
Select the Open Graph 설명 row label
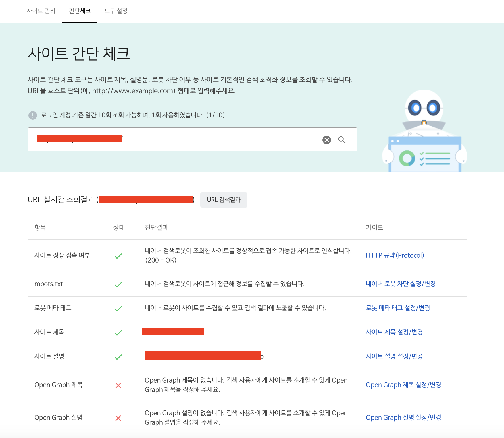click(x=59, y=418)
